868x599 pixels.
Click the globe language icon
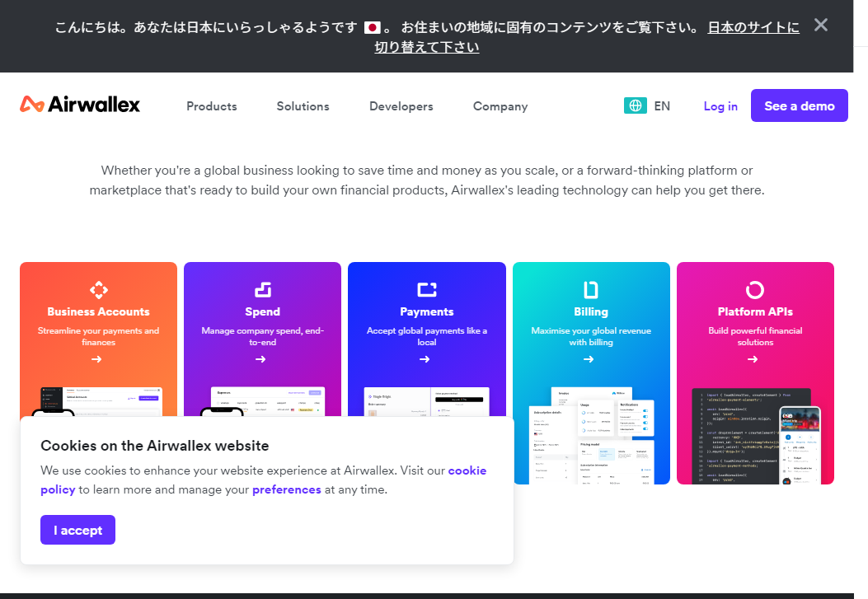pyautogui.click(x=635, y=105)
